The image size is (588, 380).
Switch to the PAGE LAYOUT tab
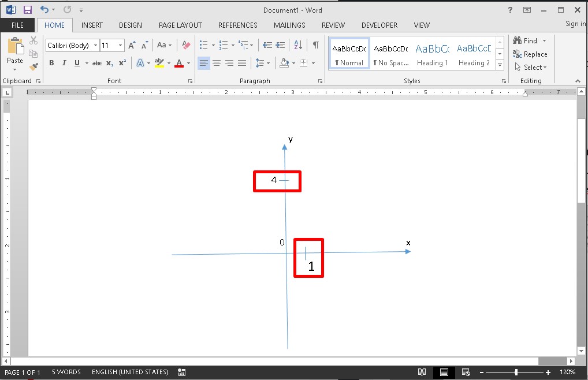(x=180, y=25)
